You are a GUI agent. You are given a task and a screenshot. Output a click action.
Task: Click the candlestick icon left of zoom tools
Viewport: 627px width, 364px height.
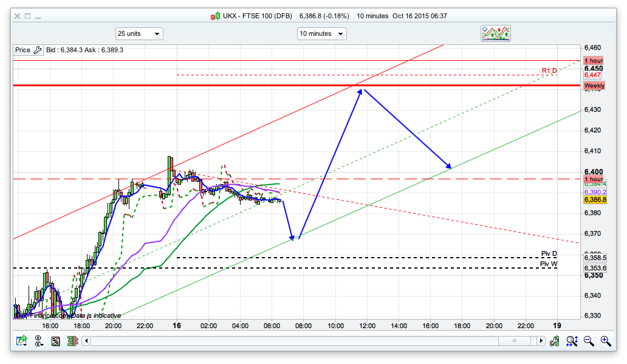(553, 341)
